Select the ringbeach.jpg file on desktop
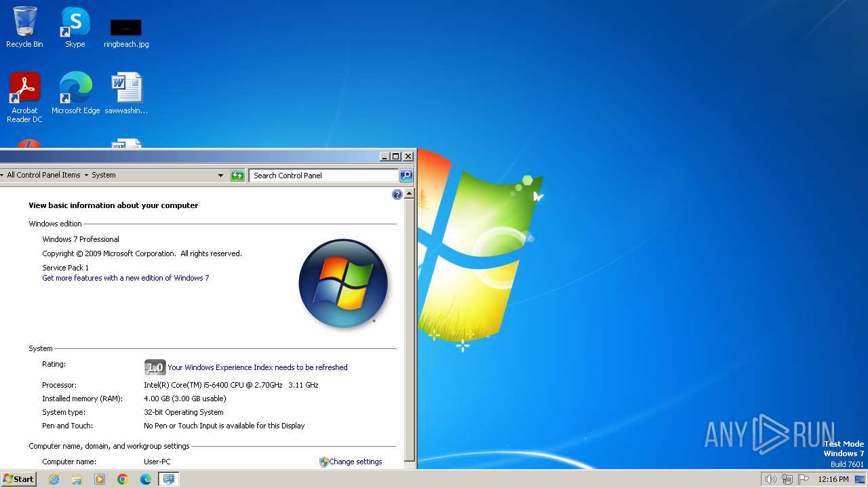The image size is (868, 488). tap(126, 33)
